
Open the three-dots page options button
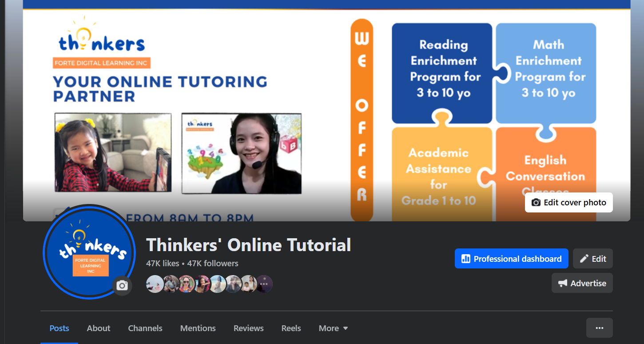599,328
